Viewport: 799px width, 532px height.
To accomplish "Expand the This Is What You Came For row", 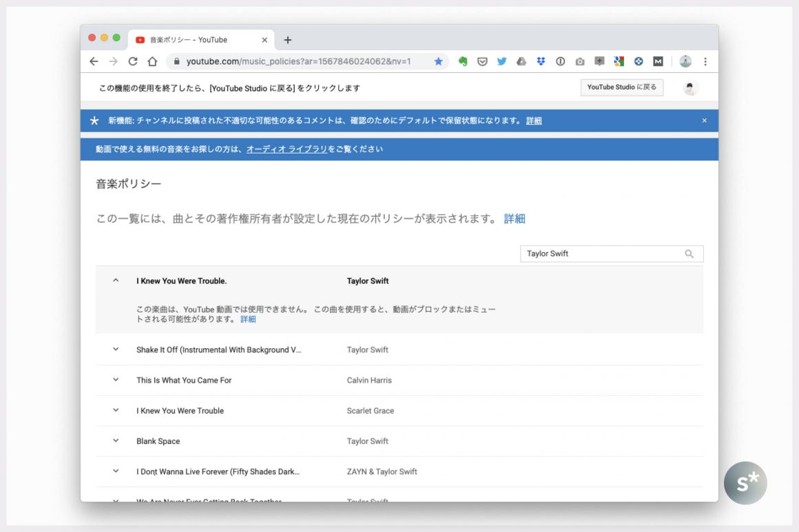I will pos(116,380).
